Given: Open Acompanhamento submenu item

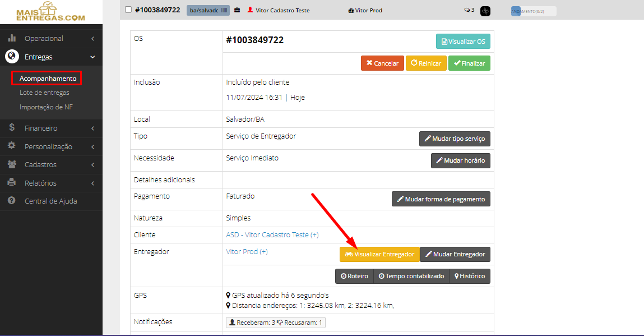Looking at the screenshot, I should [48, 78].
